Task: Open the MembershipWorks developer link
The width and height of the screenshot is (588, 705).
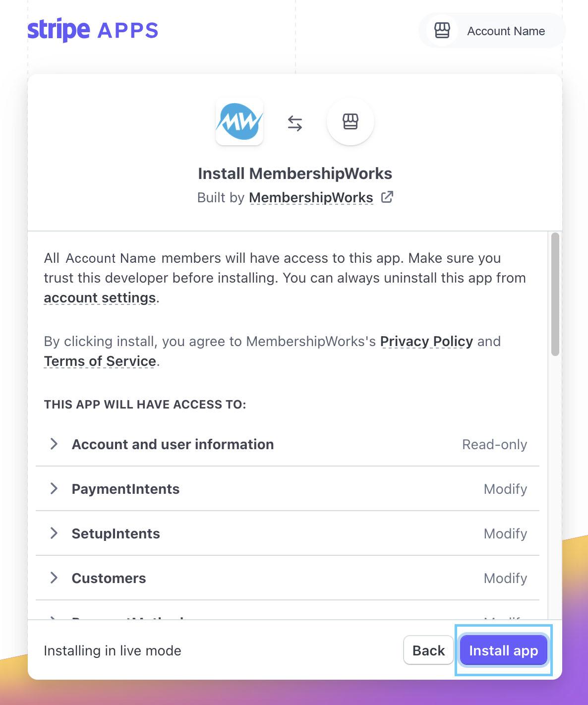Action: (x=311, y=198)
